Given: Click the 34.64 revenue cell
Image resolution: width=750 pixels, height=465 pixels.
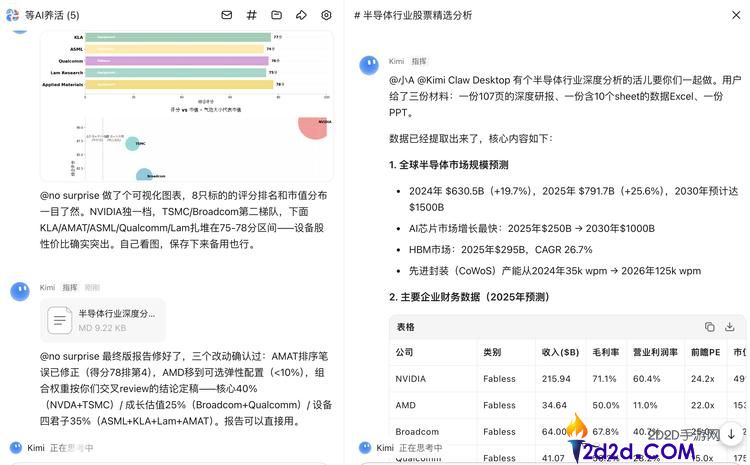Looking at the screenshot, I should tap(554, 405).
